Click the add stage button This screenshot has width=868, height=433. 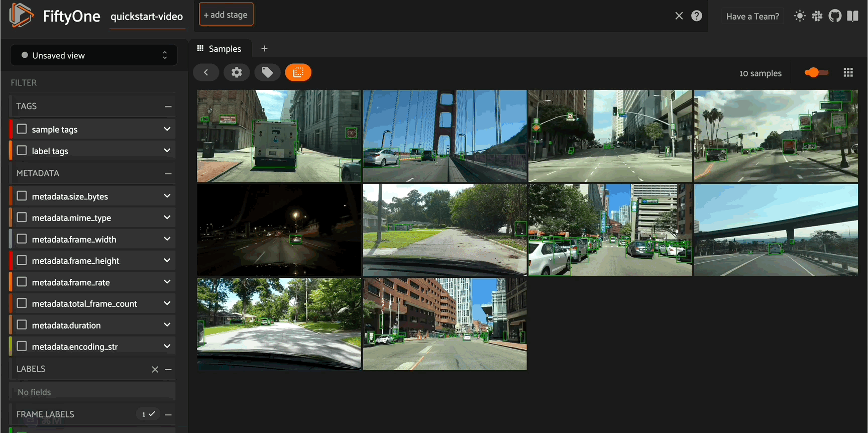click(226, 15)
